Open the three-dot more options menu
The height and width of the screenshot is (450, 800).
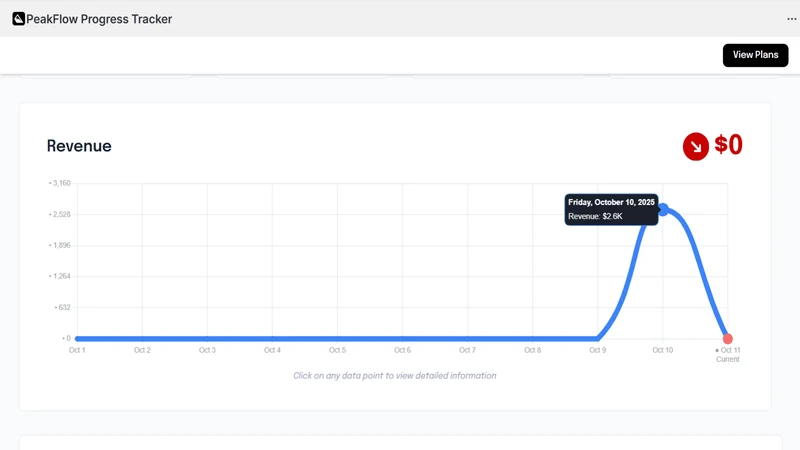click(x=791, y=19)
